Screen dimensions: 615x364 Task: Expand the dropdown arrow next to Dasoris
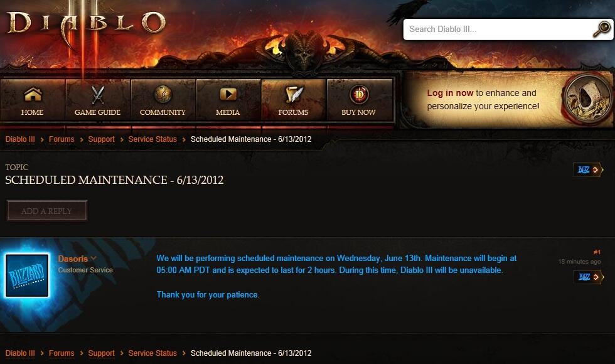coord(94,258)
